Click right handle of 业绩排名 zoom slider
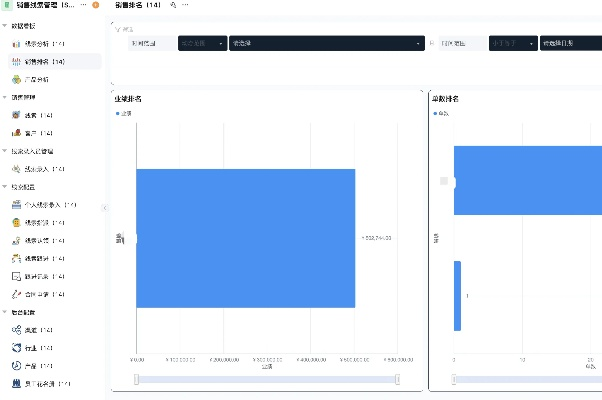The width and height of the screenshot is (602, 400). pyautogui.click(x=398, y=378)
